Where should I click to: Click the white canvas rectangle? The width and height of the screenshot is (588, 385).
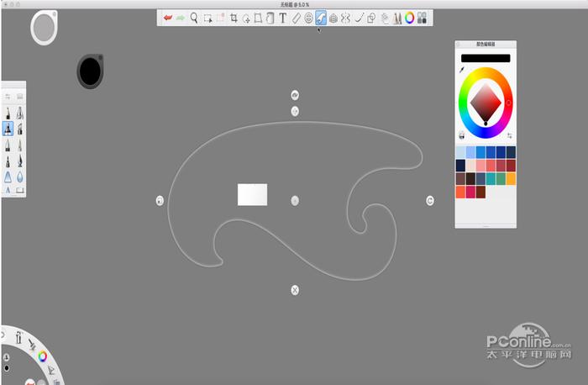(252, 194)
